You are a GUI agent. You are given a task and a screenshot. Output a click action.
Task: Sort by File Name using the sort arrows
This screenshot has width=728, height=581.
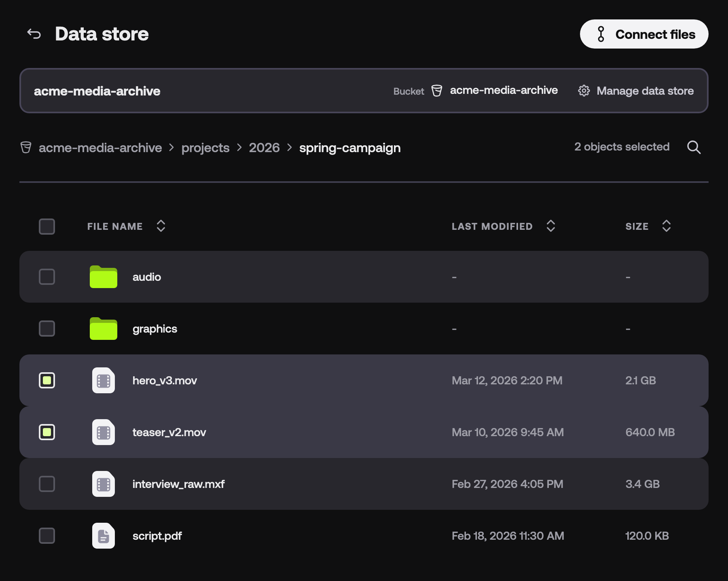[x=161, y=226]
